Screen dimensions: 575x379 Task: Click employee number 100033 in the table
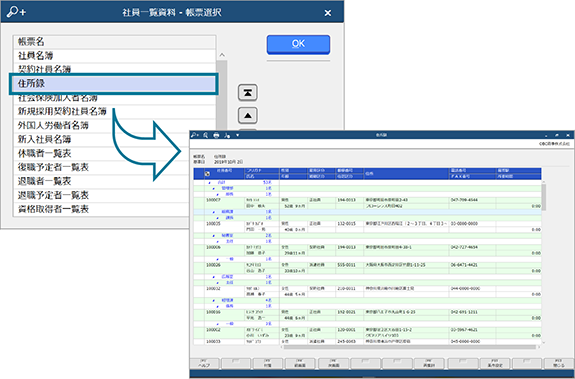point(213,342)
